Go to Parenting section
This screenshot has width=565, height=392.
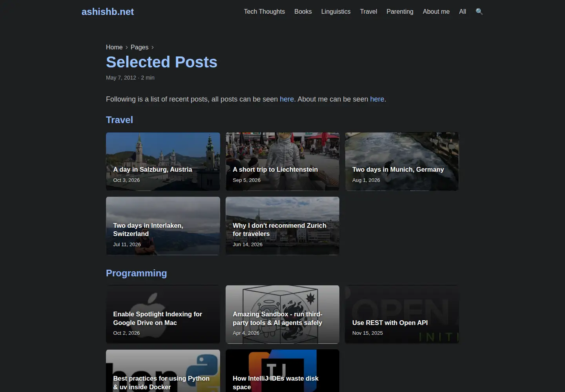(x=400, y=11)
